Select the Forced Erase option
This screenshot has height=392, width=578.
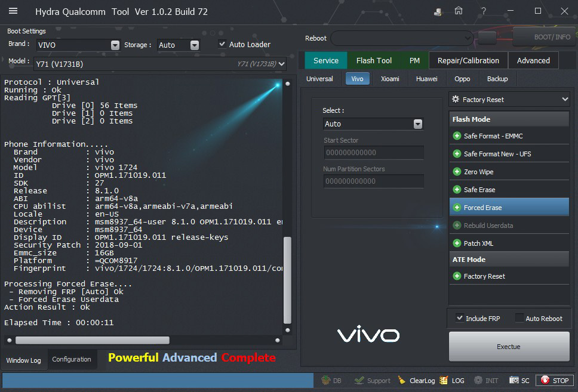pos(509,208)
